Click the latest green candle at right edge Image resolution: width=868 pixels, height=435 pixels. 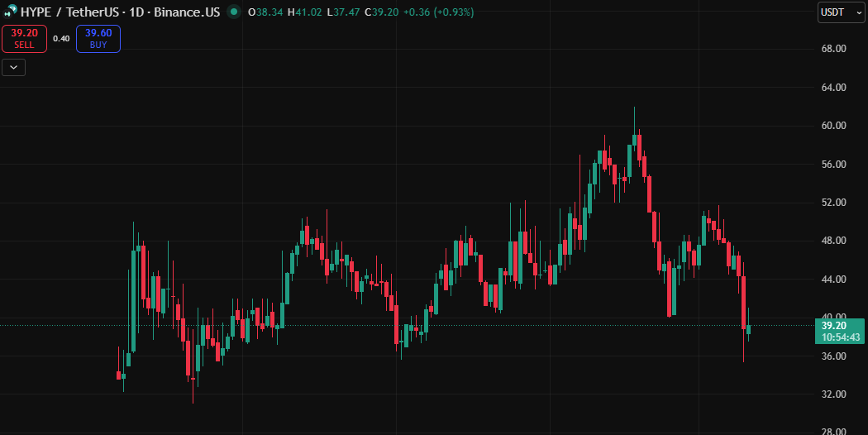pos(748,329)
